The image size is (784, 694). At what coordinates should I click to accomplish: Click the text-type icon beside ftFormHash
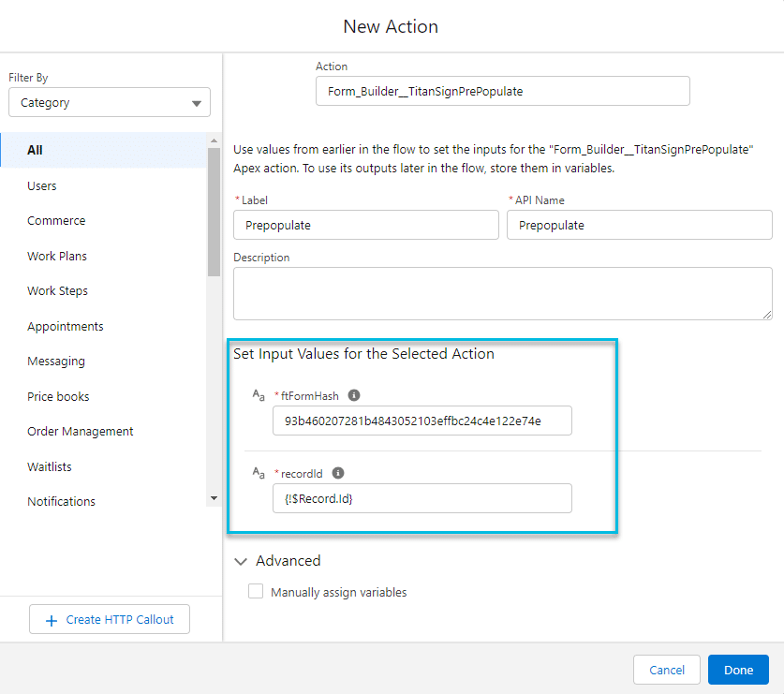point(259,395)
